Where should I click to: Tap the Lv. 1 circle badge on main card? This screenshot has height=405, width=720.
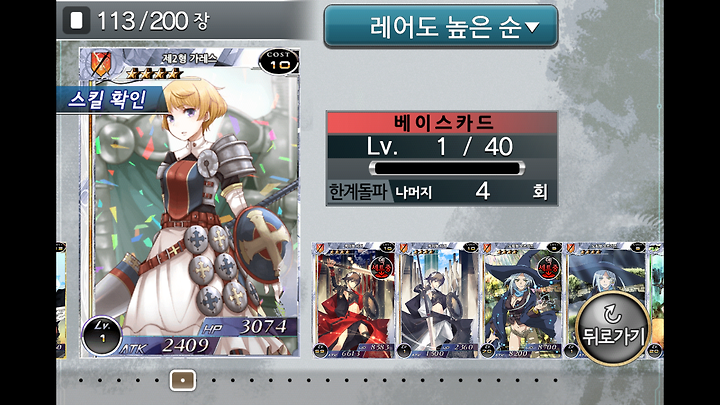pyautogui.click(x=101, y=335)
